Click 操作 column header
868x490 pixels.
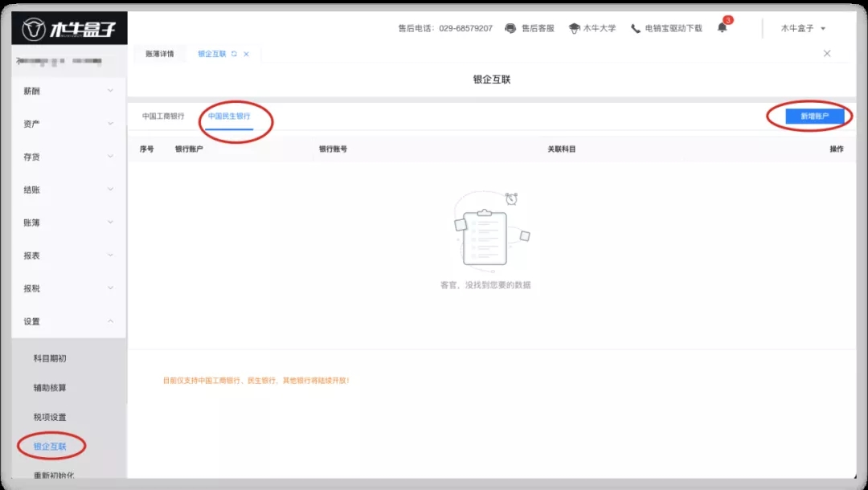pyautogui.click(x=837, y=149)
